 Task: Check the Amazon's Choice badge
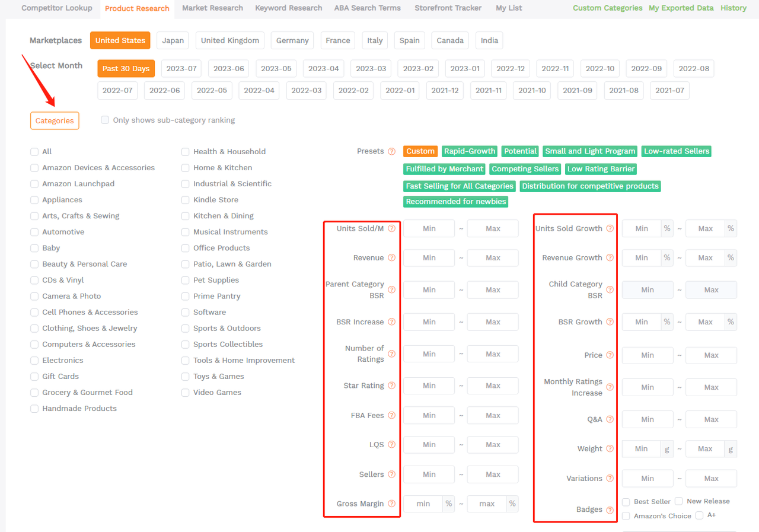[626, 516]
